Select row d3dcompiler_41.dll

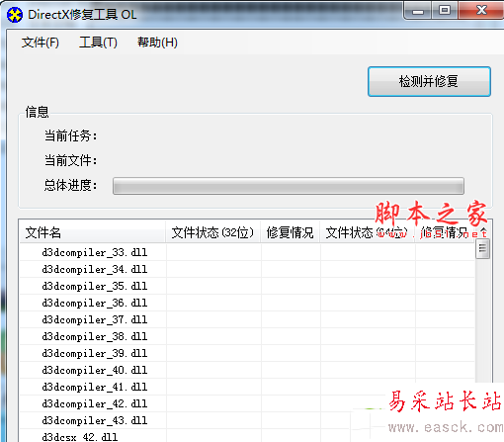(247, 387)
